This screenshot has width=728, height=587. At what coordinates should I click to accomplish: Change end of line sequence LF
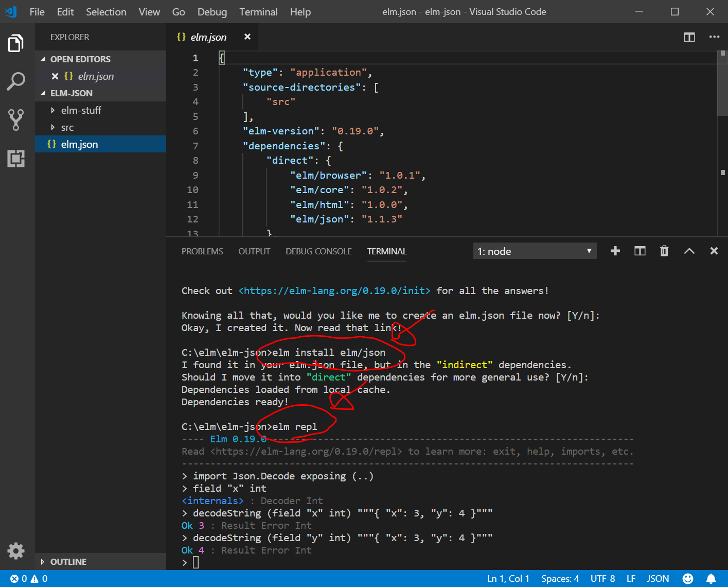[631, 579]
